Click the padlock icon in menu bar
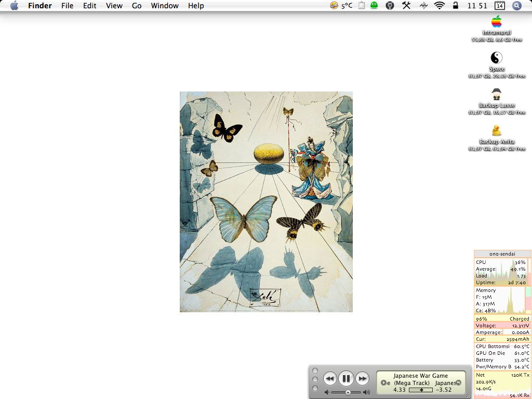 tap(456, 5)
